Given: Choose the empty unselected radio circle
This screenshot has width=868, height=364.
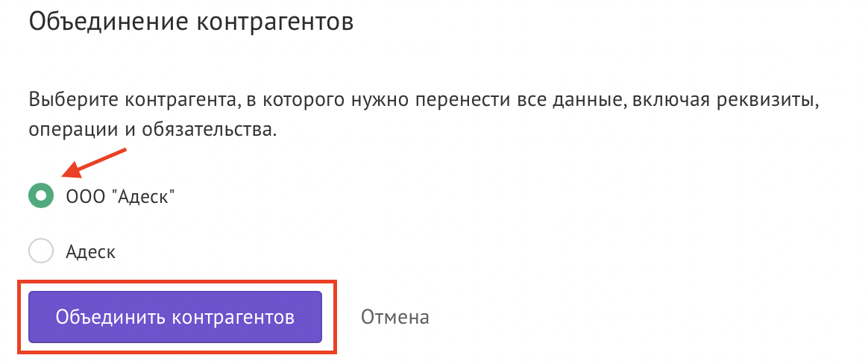Looking at the screenshot, I should [x=41, y=251].
